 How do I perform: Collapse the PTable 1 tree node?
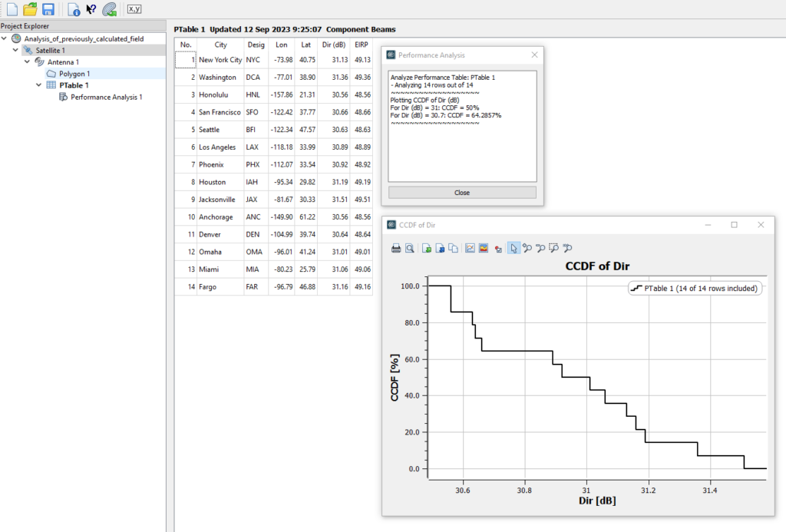click(x=38, y=85)
